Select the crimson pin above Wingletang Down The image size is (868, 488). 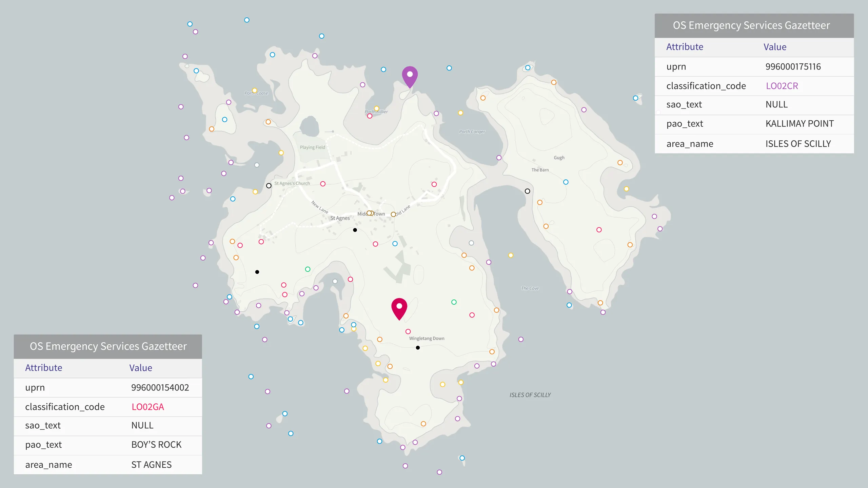(x=399, y=307)
